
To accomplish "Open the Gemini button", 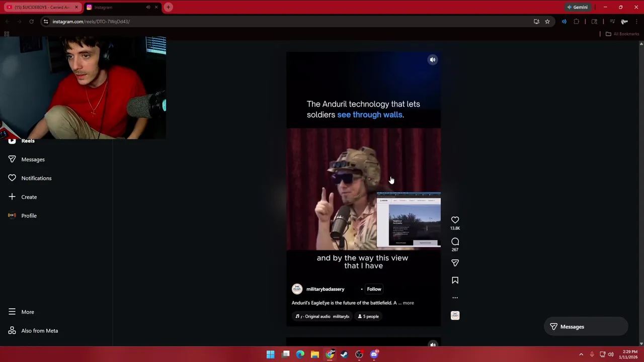I will (x=577, y=7).
